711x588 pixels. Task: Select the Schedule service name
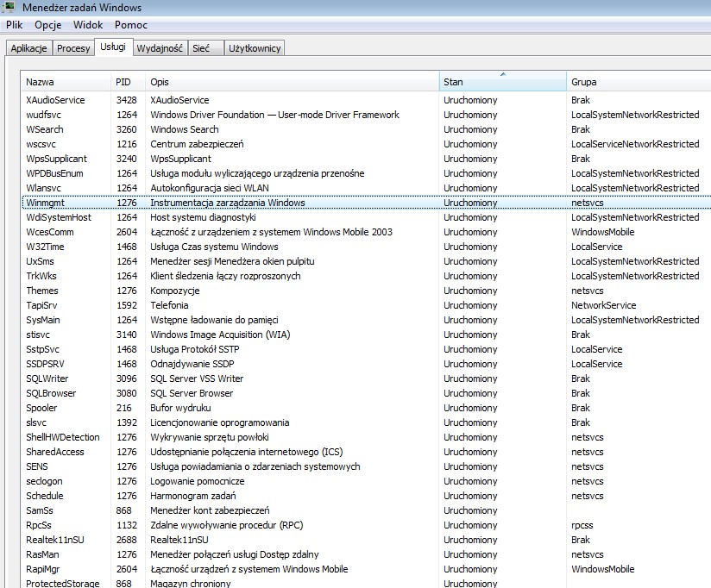tap(45, 496)
